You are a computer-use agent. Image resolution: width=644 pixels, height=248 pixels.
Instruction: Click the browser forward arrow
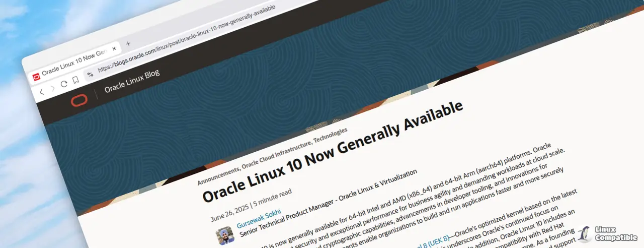52,88
